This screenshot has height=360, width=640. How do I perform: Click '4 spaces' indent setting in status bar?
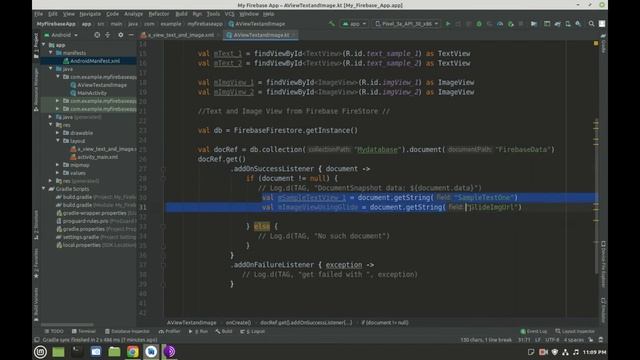[573, 340]
